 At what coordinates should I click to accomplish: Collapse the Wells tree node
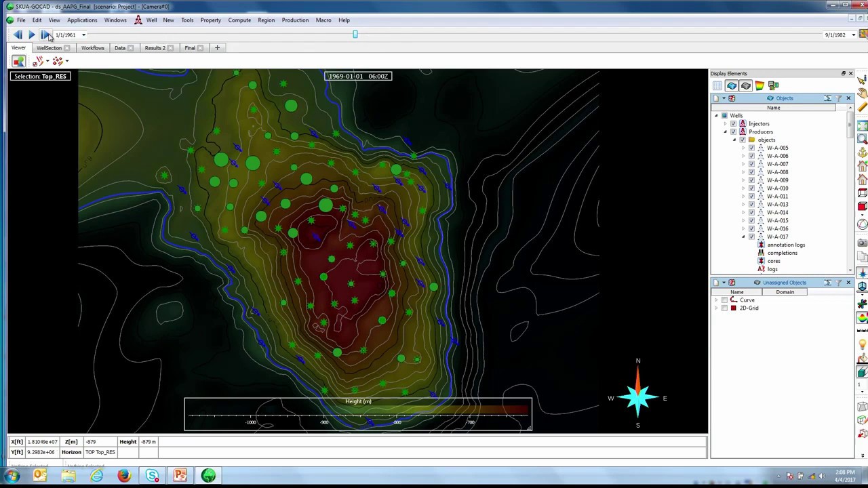(716, 116)
